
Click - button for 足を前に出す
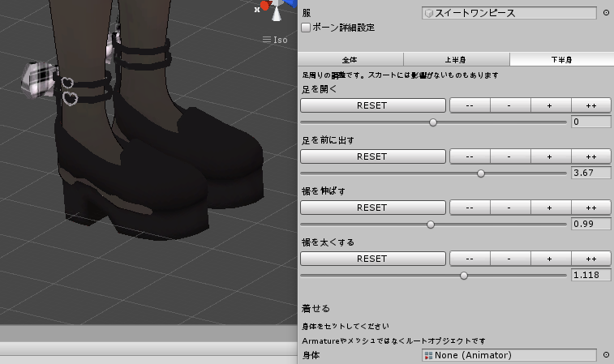[x=510, y=156]
